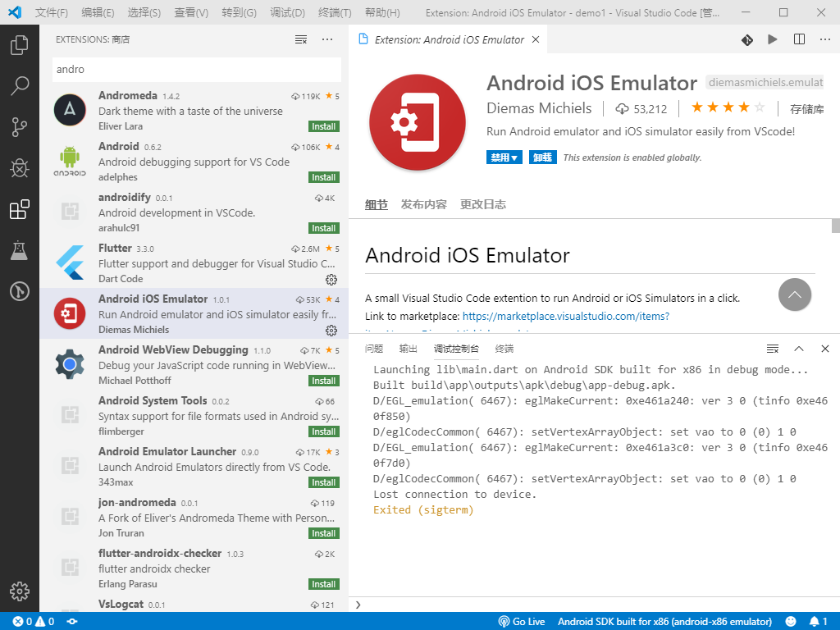
Task: Open the 禁用 dropdown button
Action: pos(504,157)
